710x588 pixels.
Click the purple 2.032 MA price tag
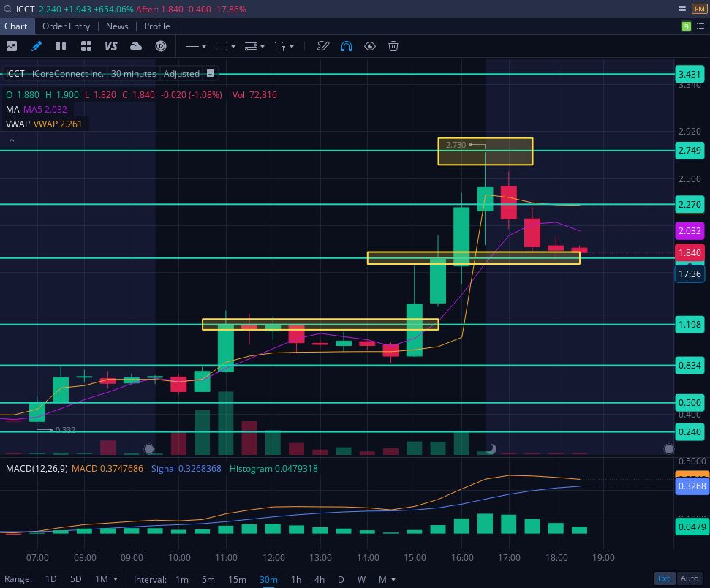(x=690, y=230)
